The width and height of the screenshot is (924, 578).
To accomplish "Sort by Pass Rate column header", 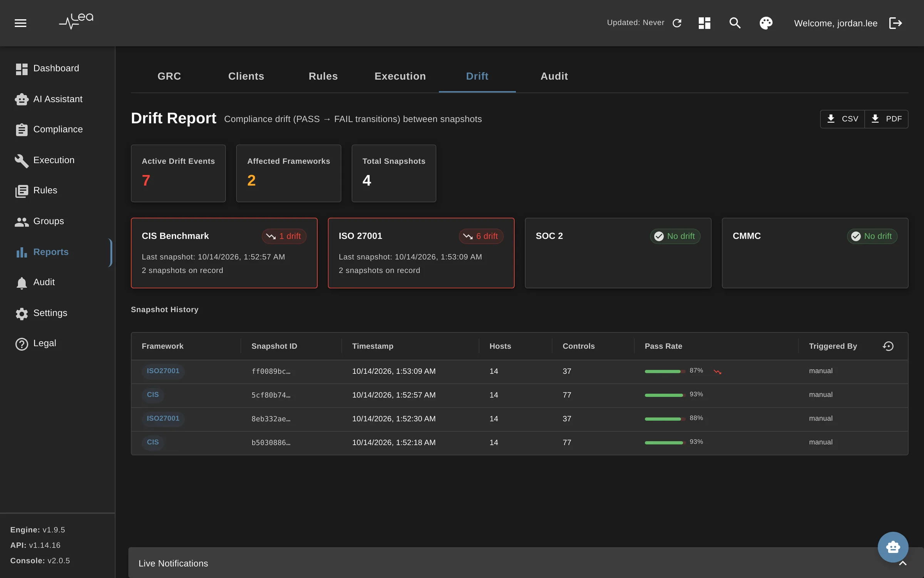I will (x=663, y=346).
